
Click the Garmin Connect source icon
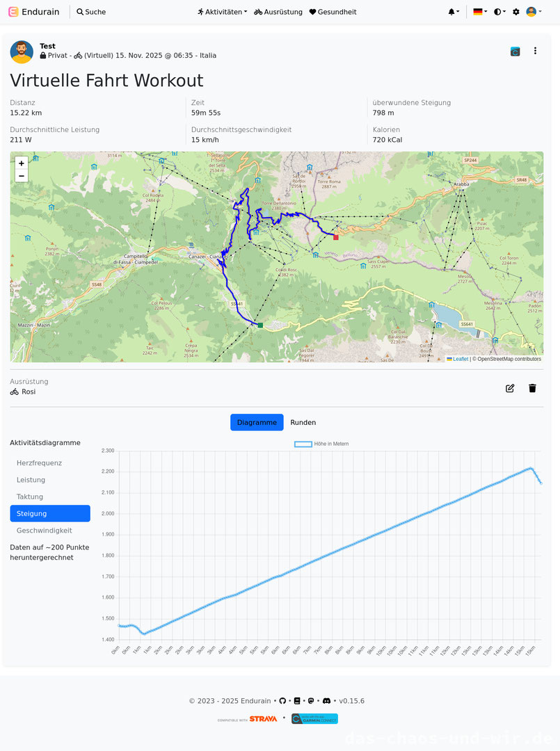(x=515, y=51)
